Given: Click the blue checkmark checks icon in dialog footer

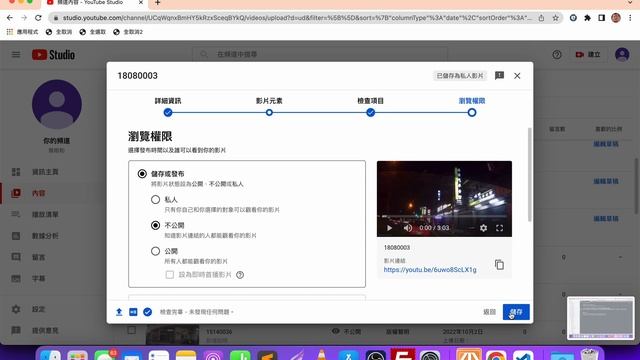Looking at the screenshot, I should (x=147, y=312).
